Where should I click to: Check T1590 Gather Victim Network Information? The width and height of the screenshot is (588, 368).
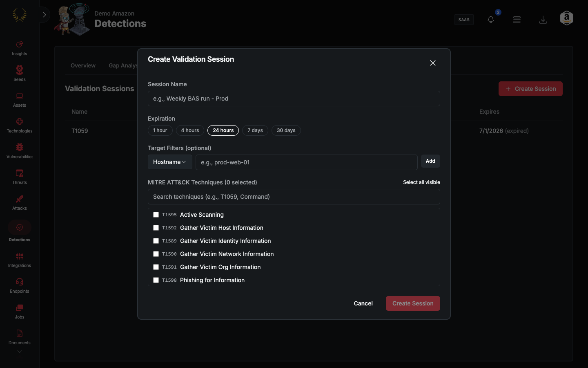(156, 254)
